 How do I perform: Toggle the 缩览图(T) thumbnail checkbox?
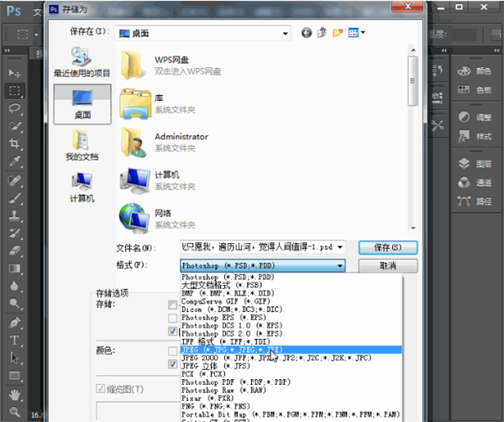coord(100,388)
